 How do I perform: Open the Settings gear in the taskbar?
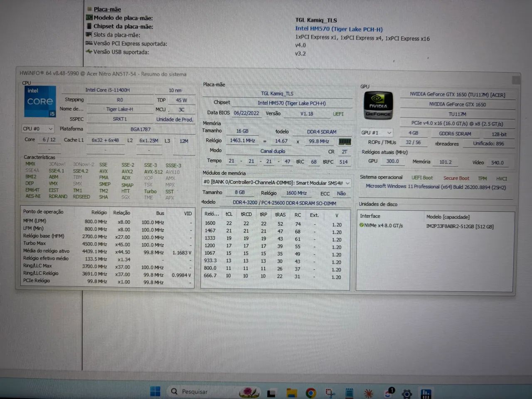[407, 394]
